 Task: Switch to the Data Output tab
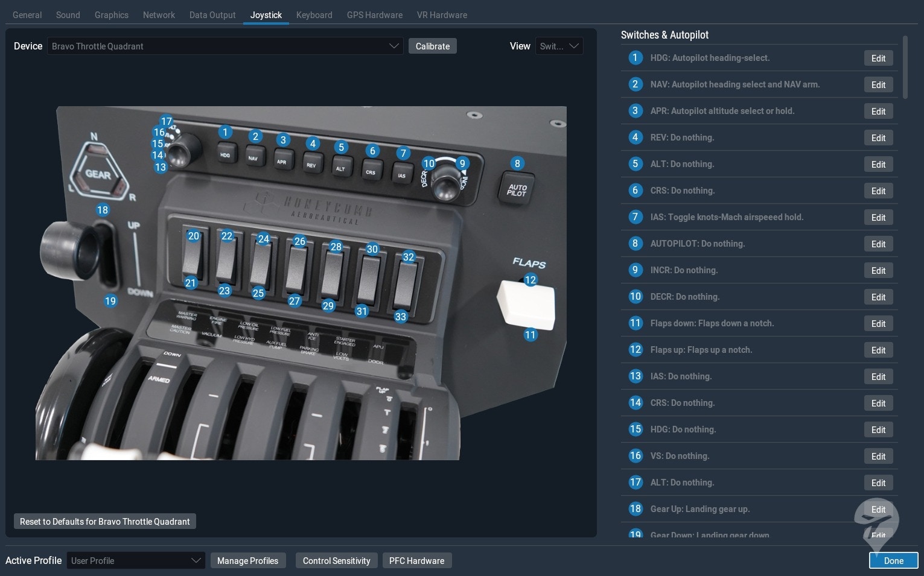(x=212, y=15)
